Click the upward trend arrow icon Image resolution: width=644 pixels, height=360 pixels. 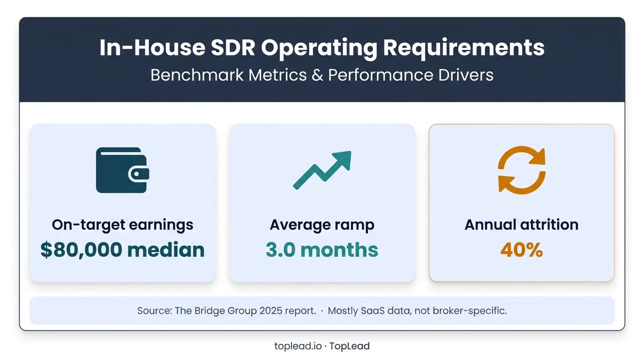click(322, 170)
